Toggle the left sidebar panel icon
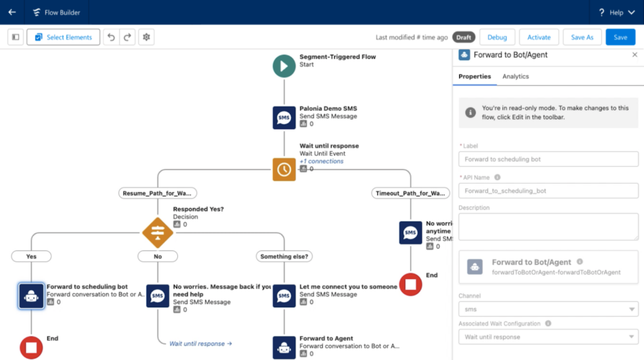Image resolution: width=644 pixels, height=360 pixels. click(x=16, y=37)
